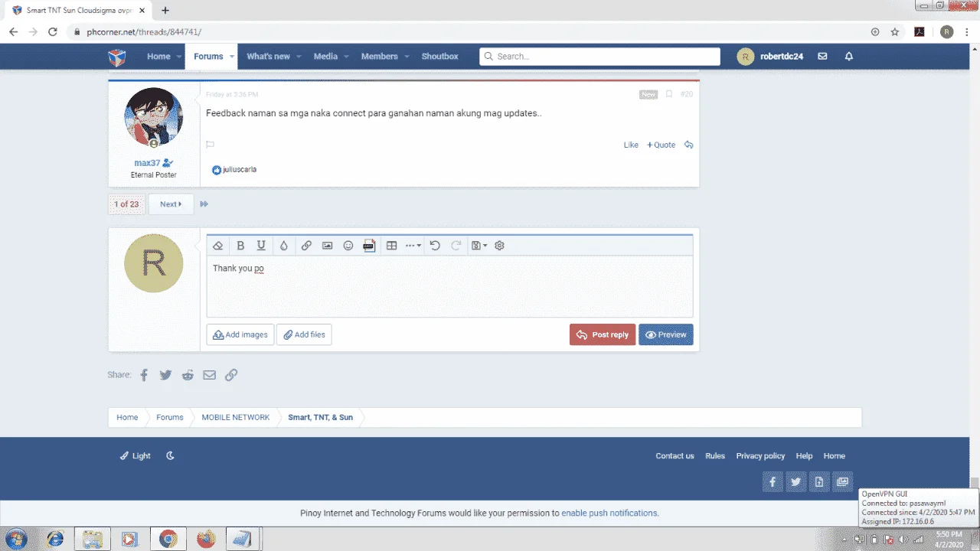Open the smilies emoji picker
Screen dimensions: 980x551
click(348, 246)
